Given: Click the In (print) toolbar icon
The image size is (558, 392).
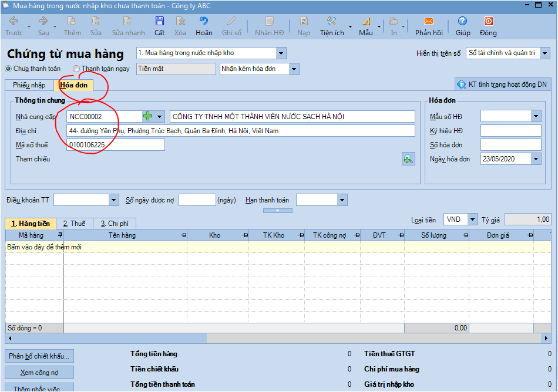Looking at the screenshot, I should pyautogui.click(x=394, y=26).
